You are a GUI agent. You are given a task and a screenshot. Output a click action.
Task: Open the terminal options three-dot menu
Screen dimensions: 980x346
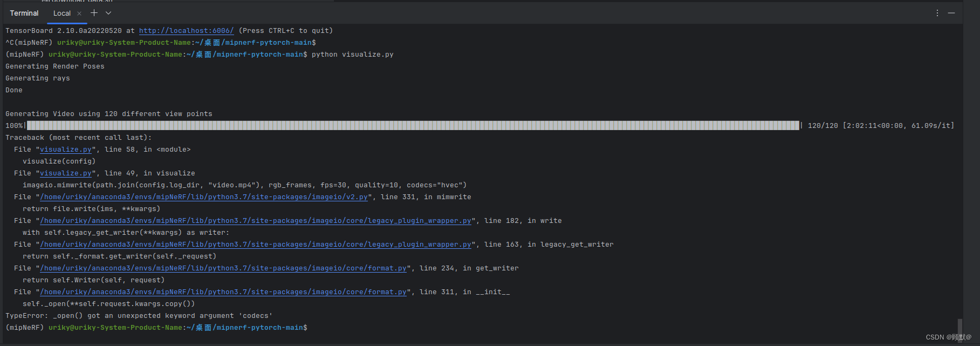937,12
